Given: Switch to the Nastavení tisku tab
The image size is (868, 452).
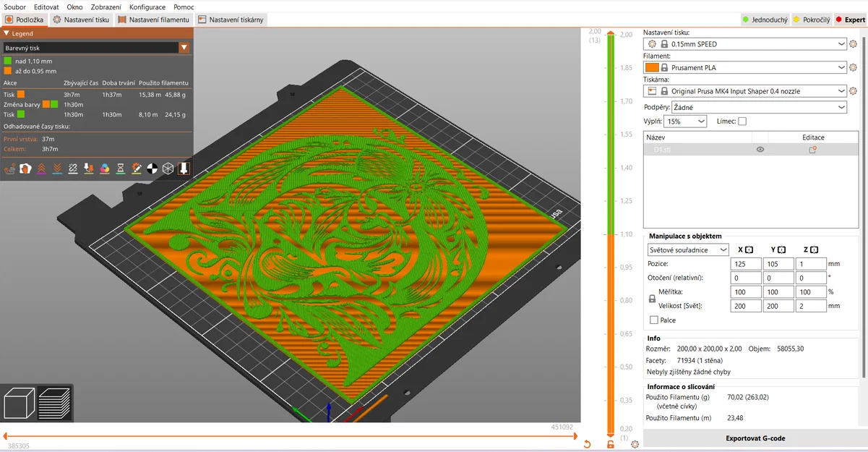Looking at the screenshot, I should (81, 20).
